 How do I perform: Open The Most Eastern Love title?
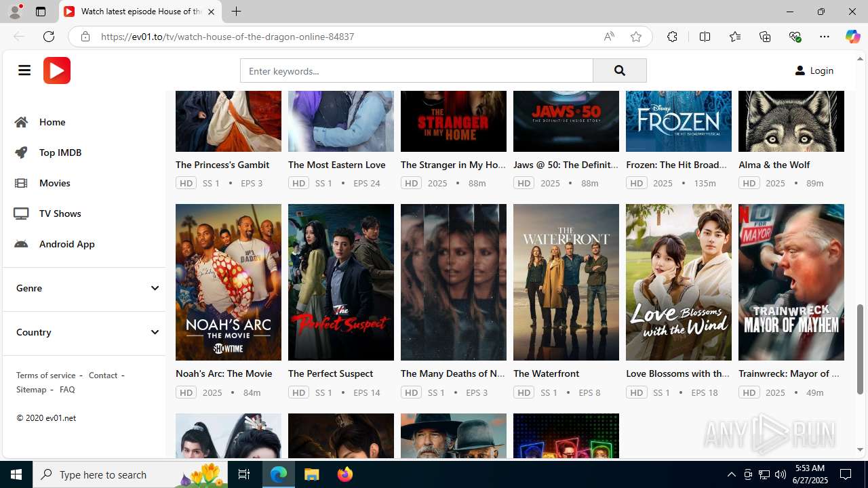click(x=336, y=165)
